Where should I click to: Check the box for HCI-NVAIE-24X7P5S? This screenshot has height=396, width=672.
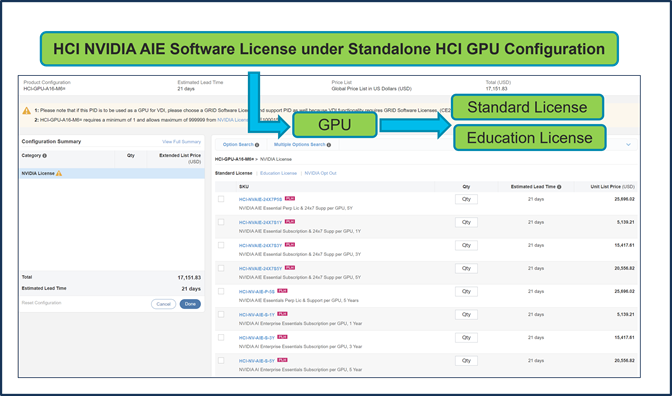pos(221,199)
